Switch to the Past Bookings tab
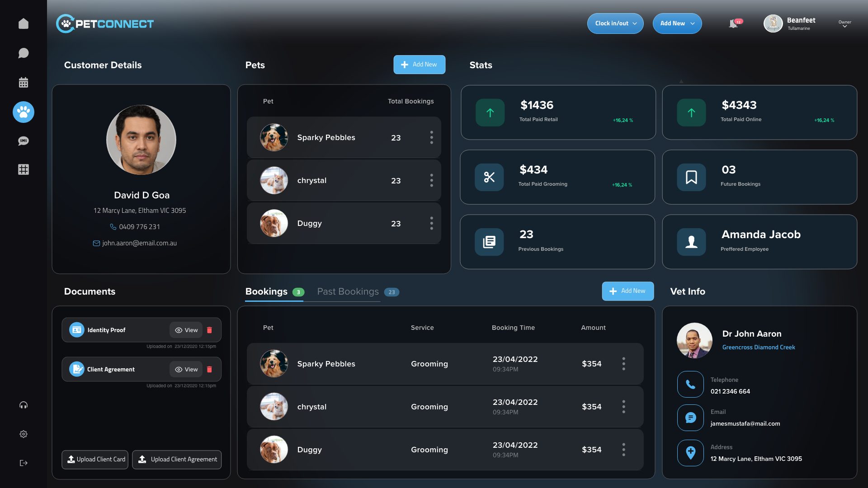The width and height of the screenshot is (868, 488). 348,291
